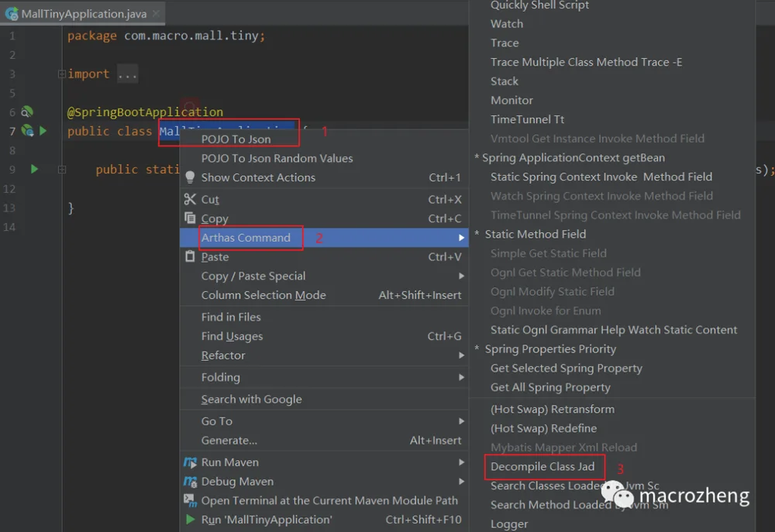Viewport: 775px width, 532px height.
Task: Choose Decompile Class Jad
Action: (x=542, y=467)
